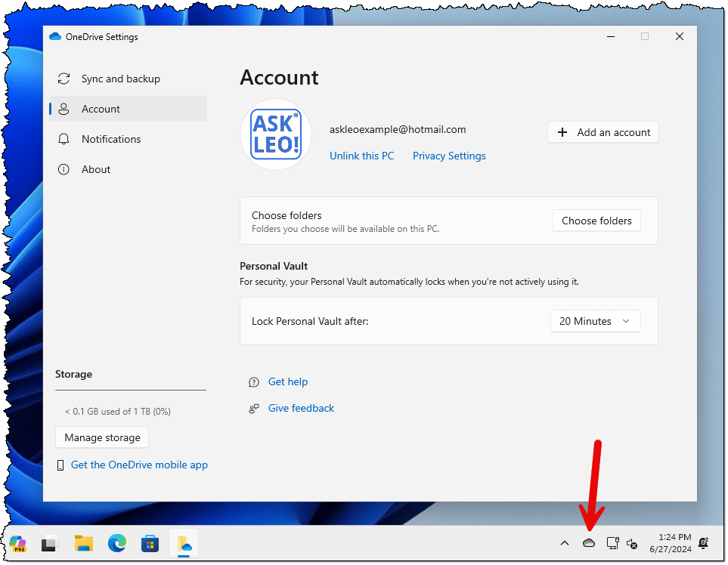The width and height of the screenshot is (728, 565).
Task: Click the OneDrive cloud icon in system tray
Action: (x=589, y=543)
